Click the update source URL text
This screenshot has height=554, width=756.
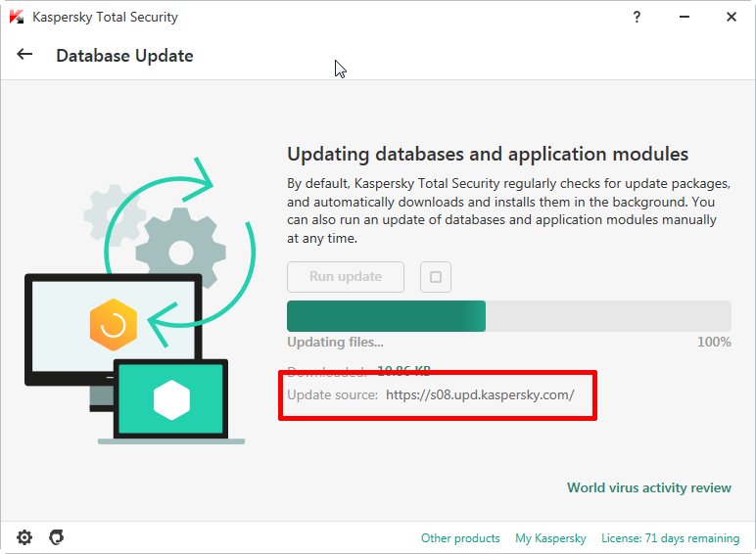point(480,395)
